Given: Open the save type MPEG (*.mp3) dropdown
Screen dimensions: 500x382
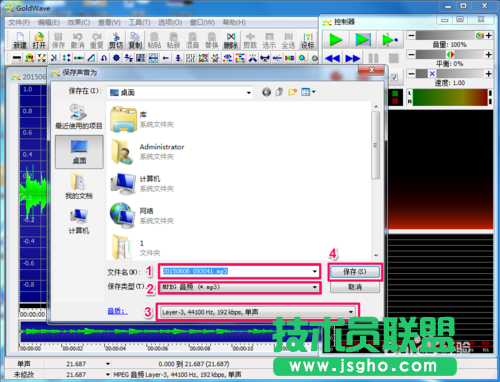Looking at the screenshot, I should 314,287.
